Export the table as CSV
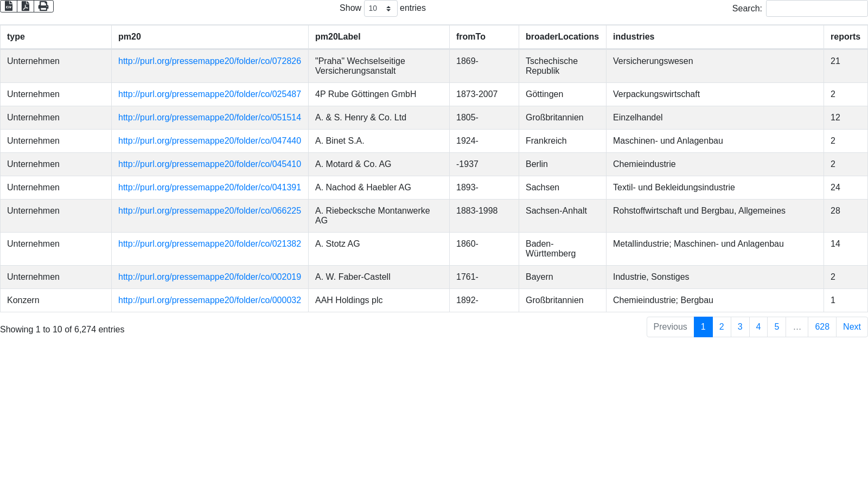The height and width of the screenshot is (488, 868). pos(9,6)
